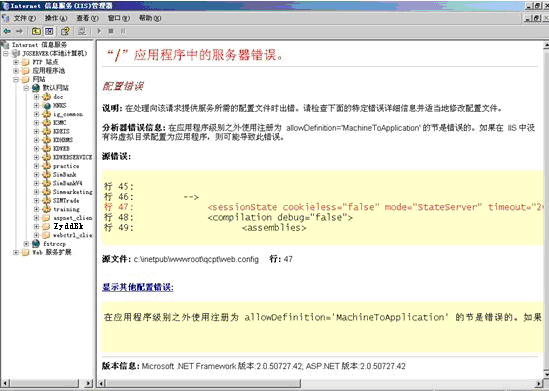Viewport: 549px width, 391px height.
Task: Expand the Web 服务扩展 node
Action: [16, 252]
